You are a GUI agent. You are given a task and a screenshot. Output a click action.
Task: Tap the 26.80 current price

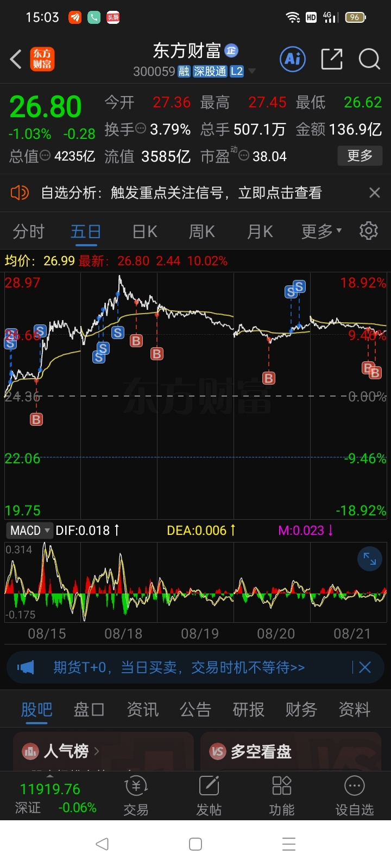coord(46,106)
